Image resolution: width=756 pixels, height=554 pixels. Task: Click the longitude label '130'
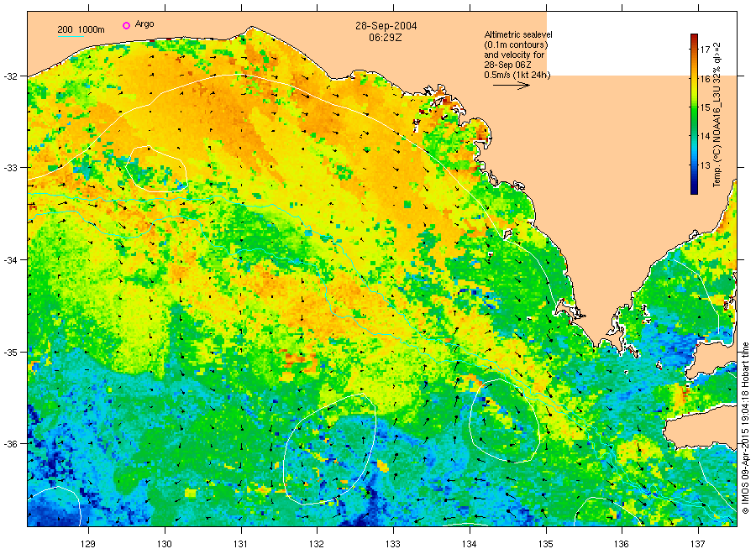pyautogui.click(x=165, y=545)
